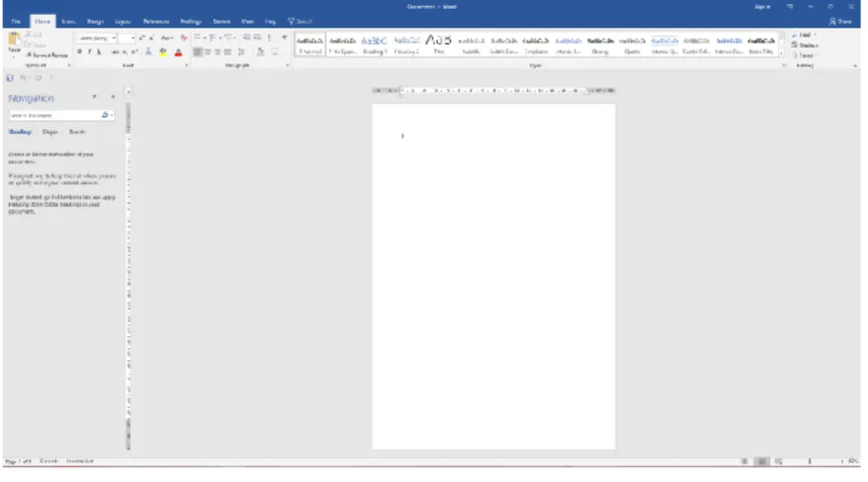Toggle Align Left paragraph alignment
The height and width of the screenshot is (482, 868).
(x=197, y=52)
